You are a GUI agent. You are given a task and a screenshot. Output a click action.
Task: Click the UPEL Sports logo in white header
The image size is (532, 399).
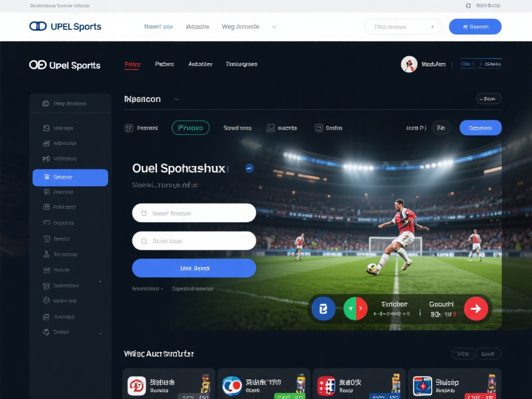[65, 26]
